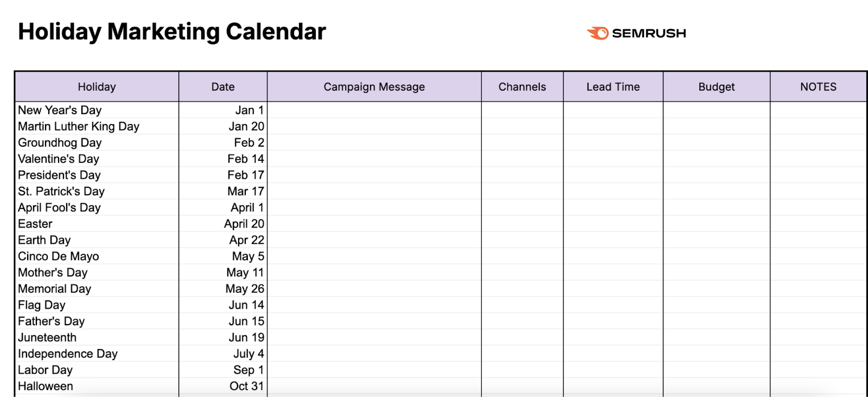Click the Semrush flame logo icon

[598, 33]
